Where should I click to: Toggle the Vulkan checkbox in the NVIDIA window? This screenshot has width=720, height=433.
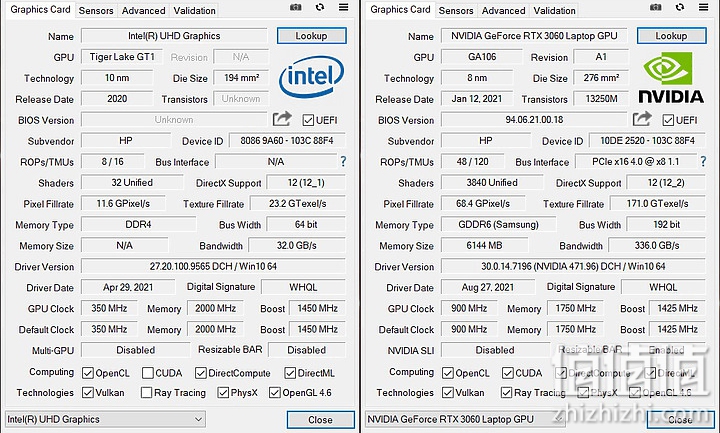tap(448, 393)
